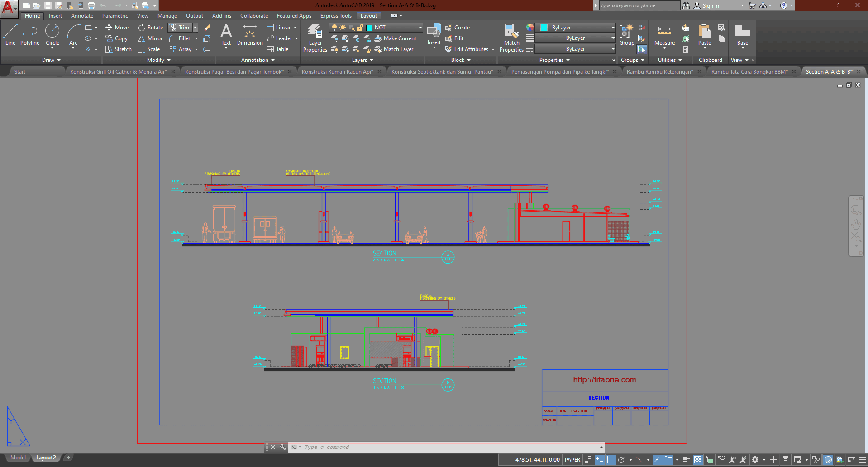Toggle the layer lock padlock icon
868x467 pixels.
[x=360, y=28]
